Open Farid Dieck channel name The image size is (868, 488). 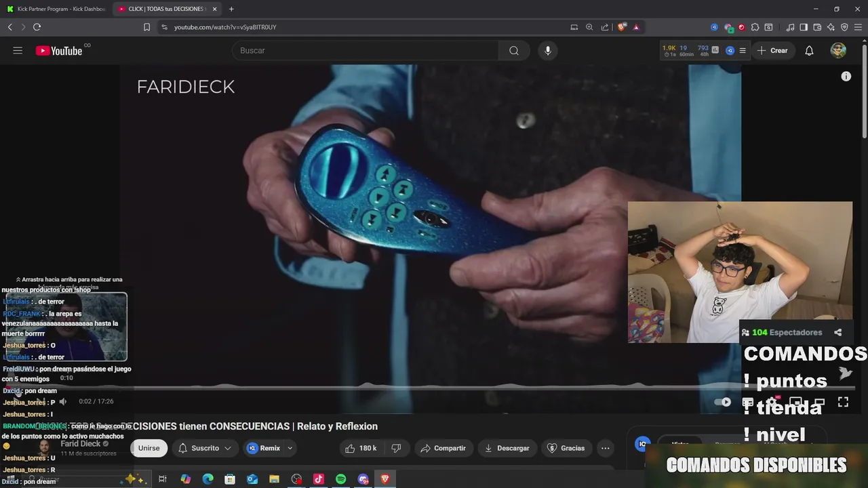pos(81,444)
